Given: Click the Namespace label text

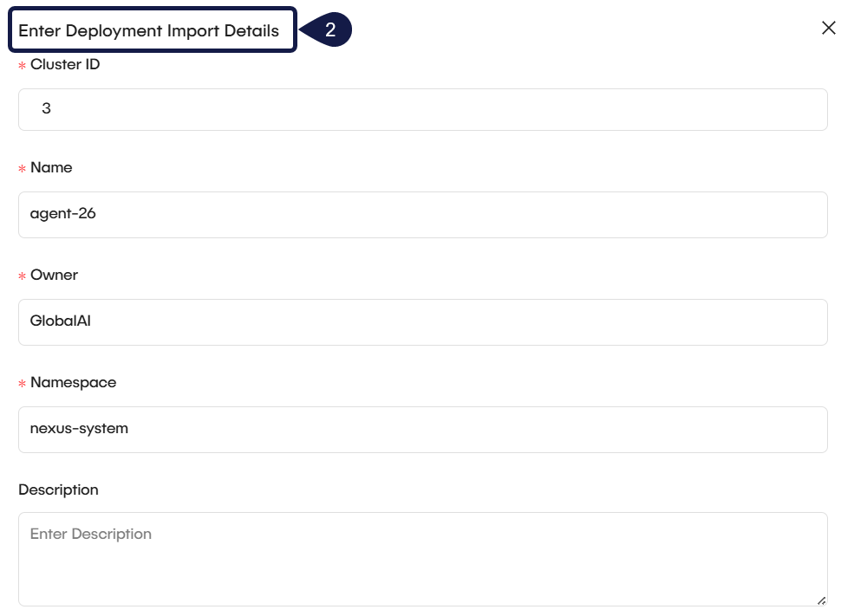Looking at the screenshot, I should click(x=73, y=382).
